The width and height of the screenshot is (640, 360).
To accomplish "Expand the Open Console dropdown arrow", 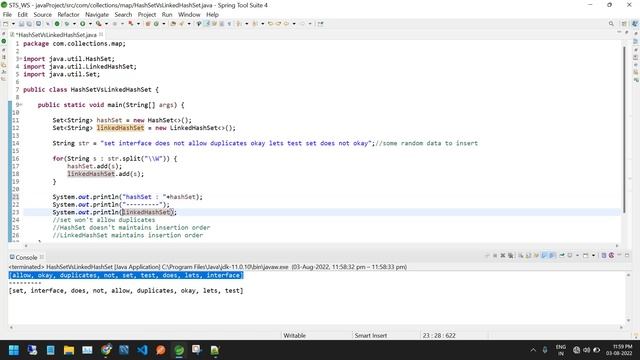I will pyautogui.click(x=593, y=256).
